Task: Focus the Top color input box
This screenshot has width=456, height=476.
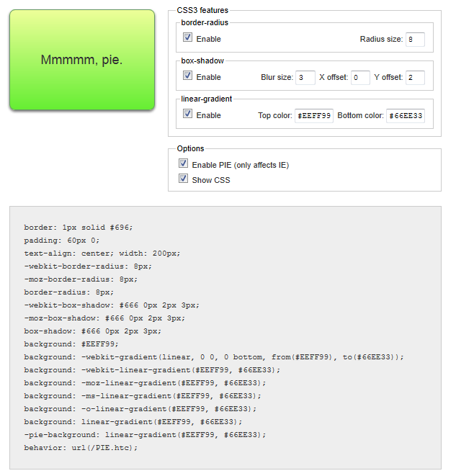Action: pos(314,115)
